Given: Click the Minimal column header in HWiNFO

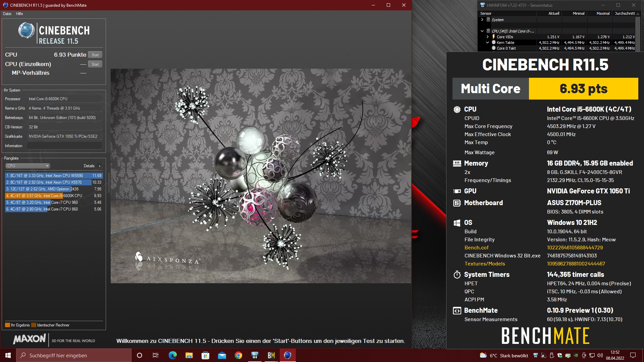Looking at the screenshot, I should pyautogui.click(x=575, y=13).
